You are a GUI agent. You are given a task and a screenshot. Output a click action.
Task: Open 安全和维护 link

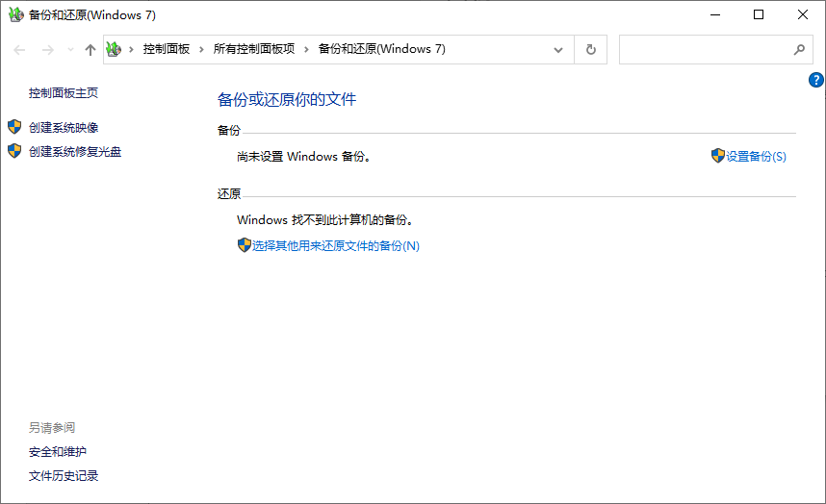pyautogui.click(x=58, y=452)
